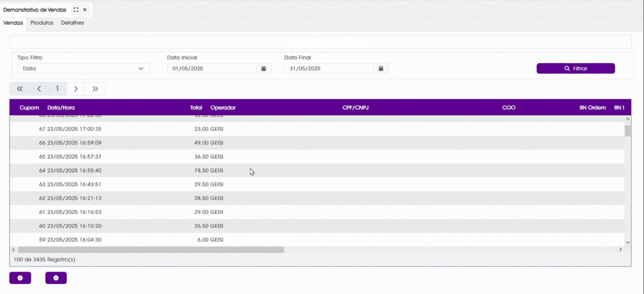Select the row dated 23/05/2025 16:10:20

point(317,226)
